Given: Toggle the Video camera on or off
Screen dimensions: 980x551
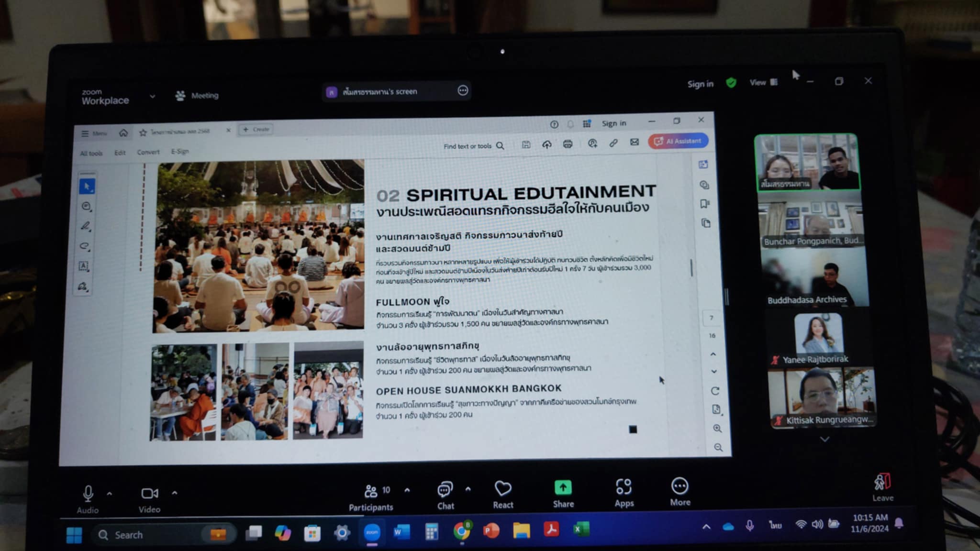Looking at the screenshot, I should (x=149, y=493).
